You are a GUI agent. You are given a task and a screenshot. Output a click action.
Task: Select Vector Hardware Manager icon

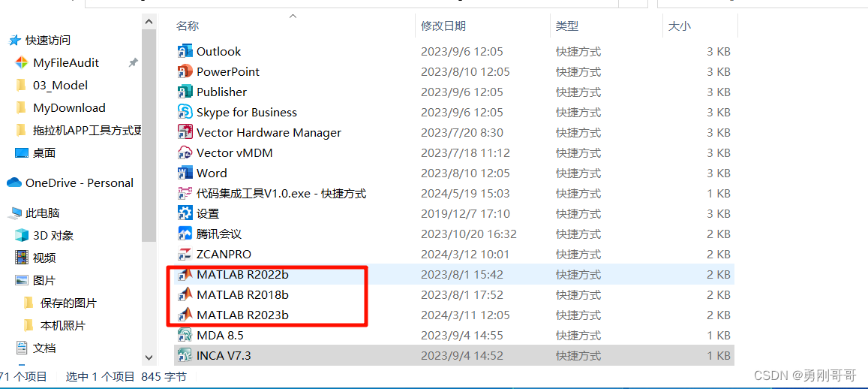coord(185,132)
